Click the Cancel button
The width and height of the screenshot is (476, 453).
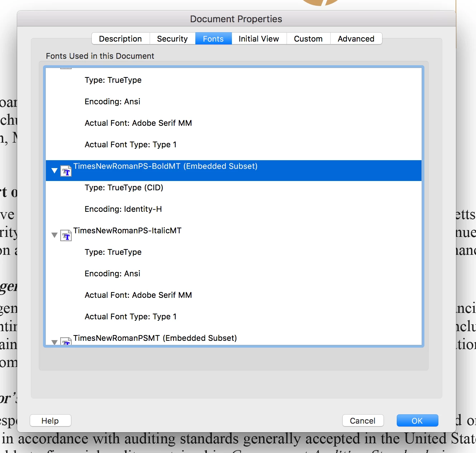[x=363, y=421]
